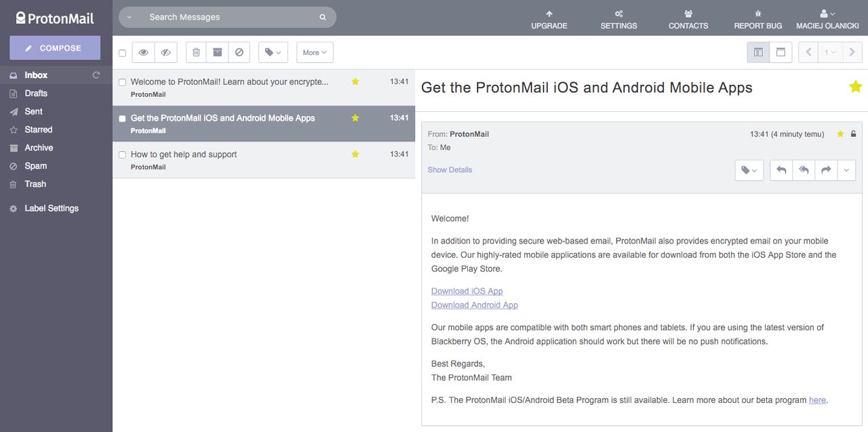Switch to row layout view icon
Image resolution: width=868 pixels, height=432 pixels.
click(x=781, y=52)
